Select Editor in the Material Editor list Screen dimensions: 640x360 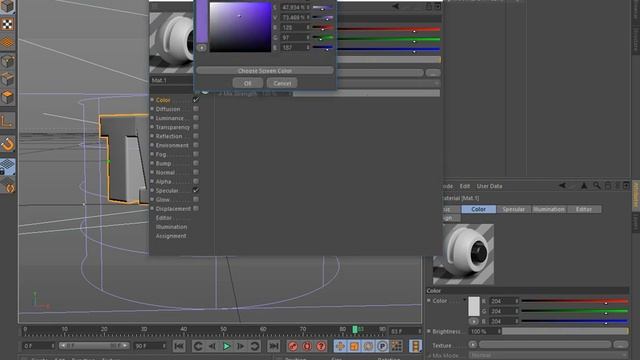click(164, 218)
